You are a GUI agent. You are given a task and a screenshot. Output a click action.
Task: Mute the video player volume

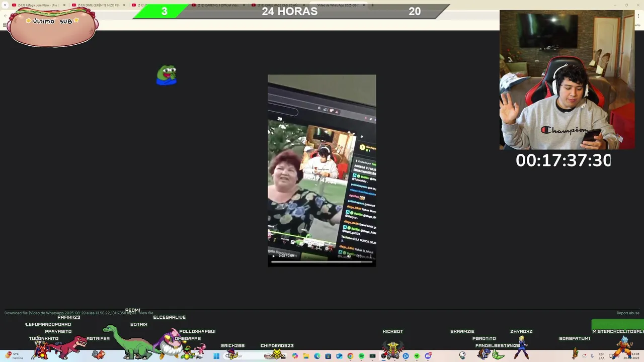[x=349, y=256]
